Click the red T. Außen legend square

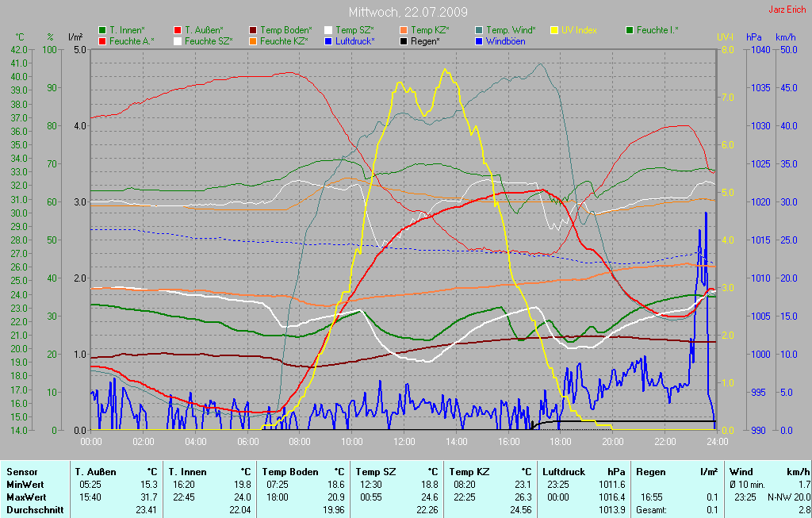[x=178, y=30]
